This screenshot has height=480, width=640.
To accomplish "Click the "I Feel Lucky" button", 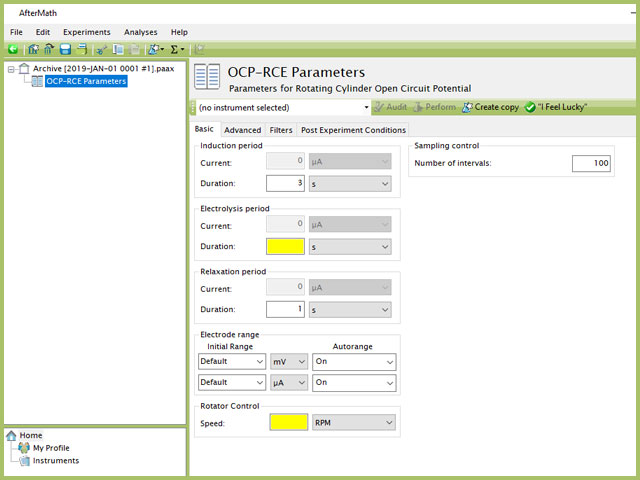I will pos(556,107).
